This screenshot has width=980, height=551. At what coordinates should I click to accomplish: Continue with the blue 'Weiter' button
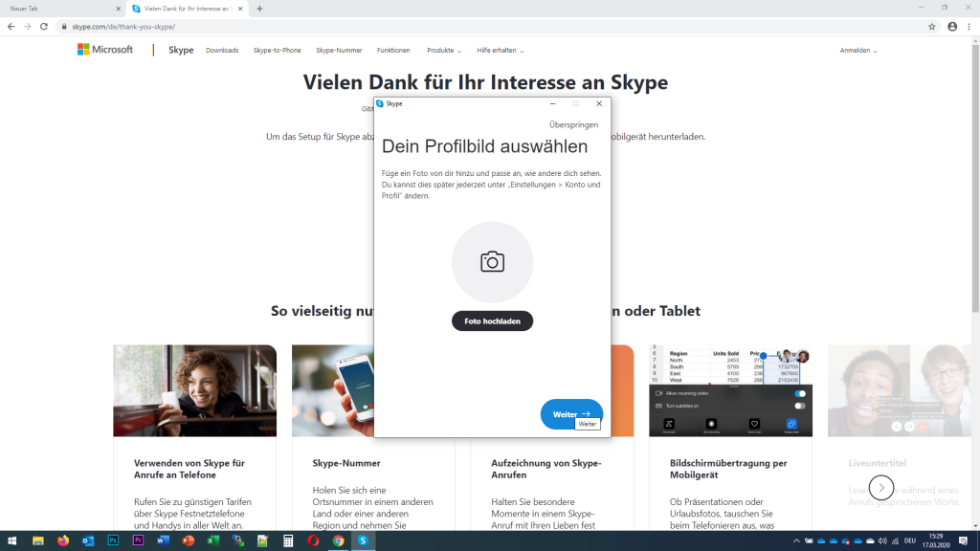tap(571, 414)
